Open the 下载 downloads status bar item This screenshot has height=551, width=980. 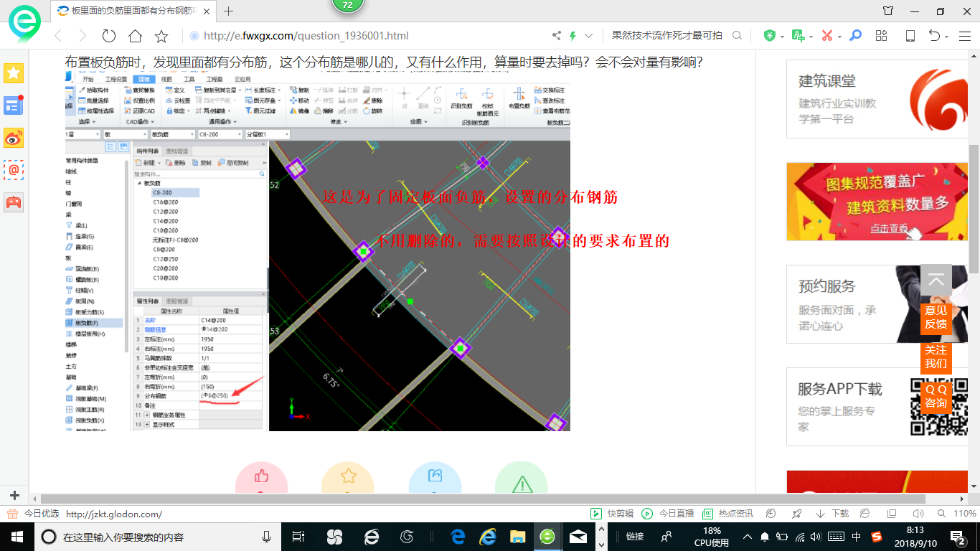[832, 514]
